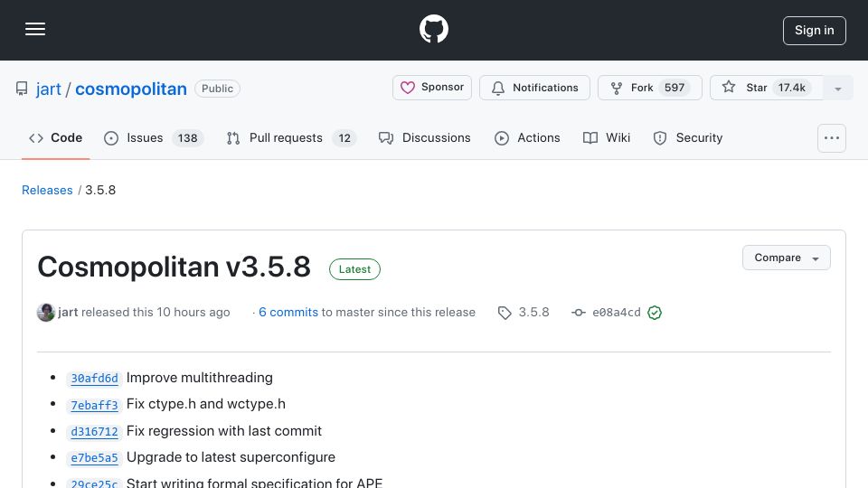This screenshot has height=488, width=868.
Task: Open jart author link beside avatar
Action: (x=68, y=313)
